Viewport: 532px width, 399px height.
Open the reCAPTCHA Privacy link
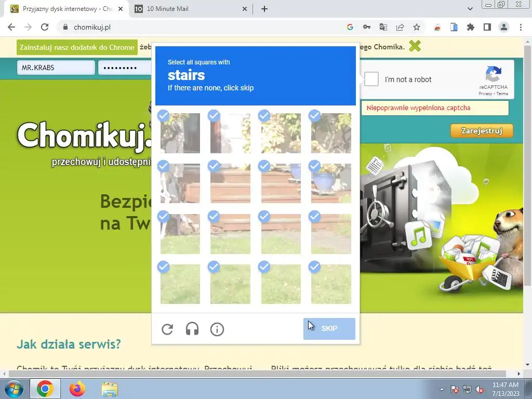485,94
